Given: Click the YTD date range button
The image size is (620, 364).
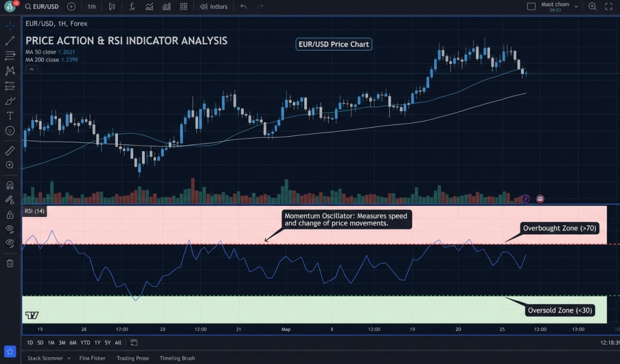Looking at the screenshot, I should 85,342.
